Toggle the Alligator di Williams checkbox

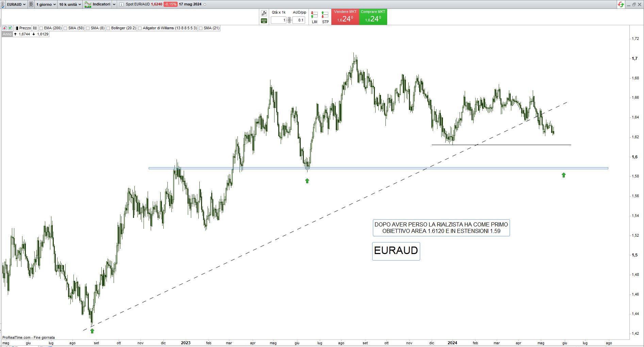[140, 28]
